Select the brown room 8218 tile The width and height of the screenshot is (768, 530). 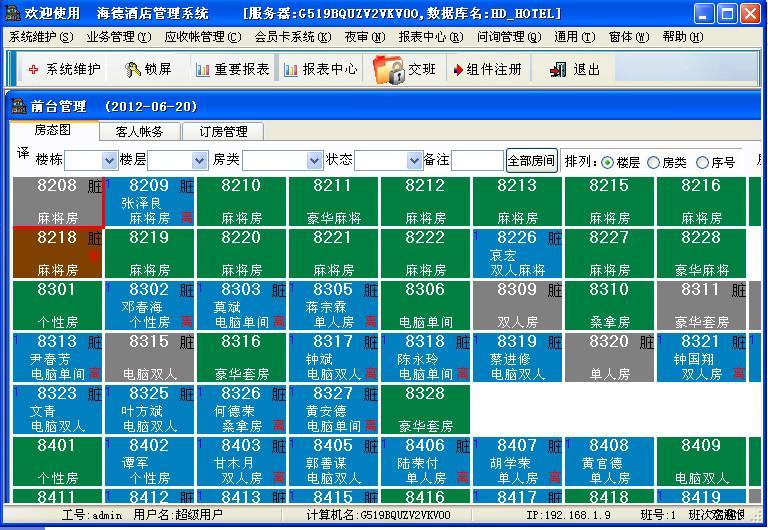[57, 253]
